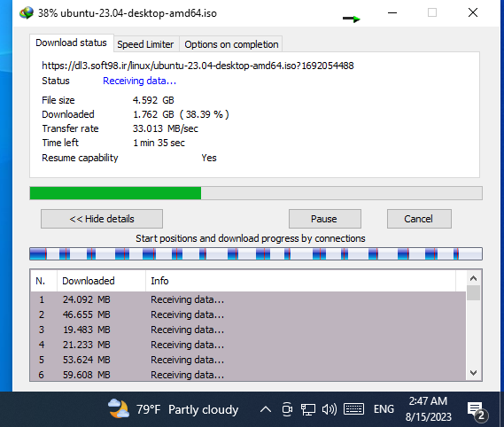Click the N. column header
Screen dimensions: 504x427
tap(44, 281)
